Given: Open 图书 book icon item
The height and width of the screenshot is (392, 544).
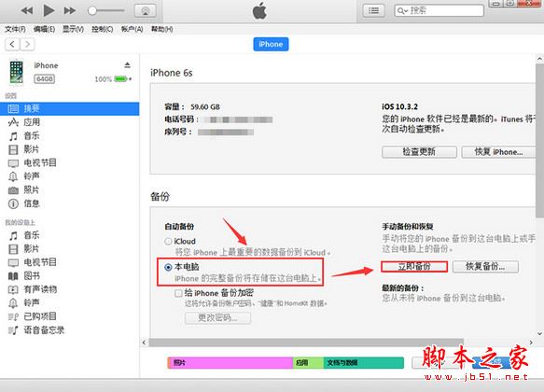Looking at the screenshot, I should (13, 276).
